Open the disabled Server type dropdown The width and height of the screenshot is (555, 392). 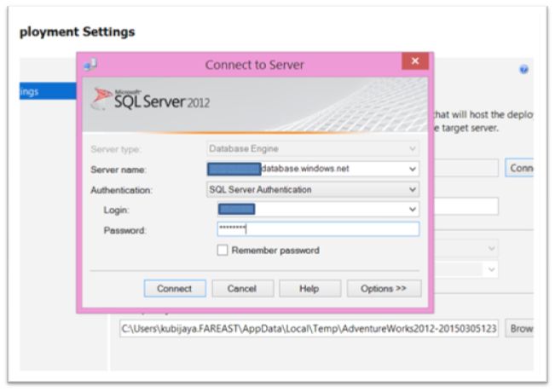tap(413, 148)
